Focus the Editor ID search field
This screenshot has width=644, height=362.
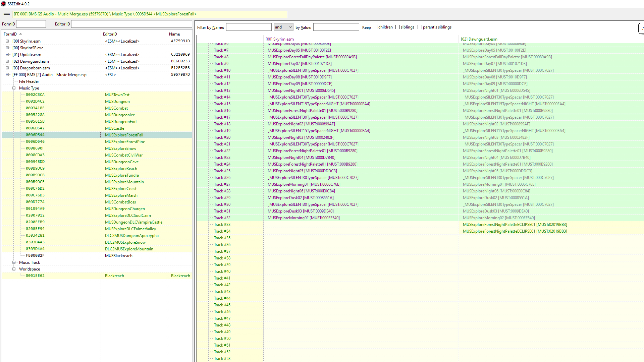click(x=131, y=24)
